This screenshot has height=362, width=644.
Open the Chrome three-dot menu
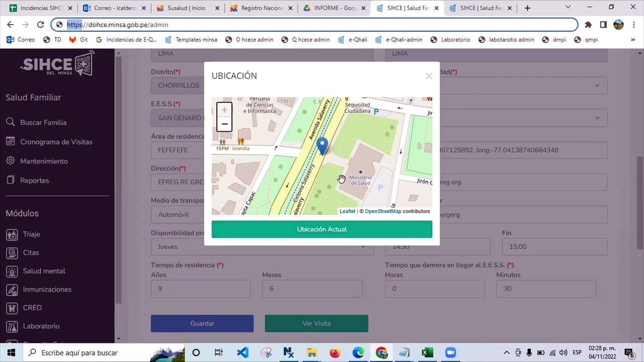[633, 25]
